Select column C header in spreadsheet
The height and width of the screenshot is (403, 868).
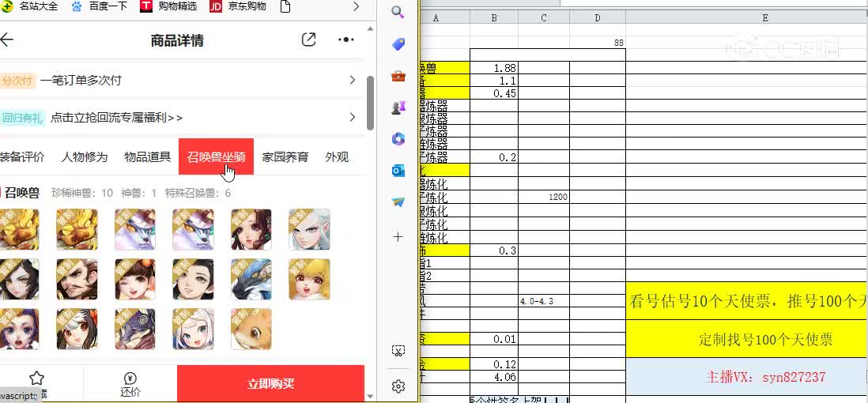tap(544, 17)
